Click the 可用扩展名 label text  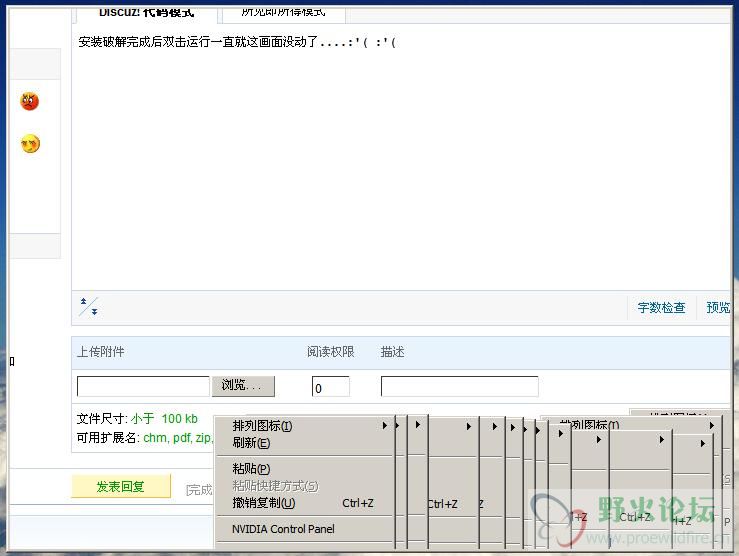108,438
